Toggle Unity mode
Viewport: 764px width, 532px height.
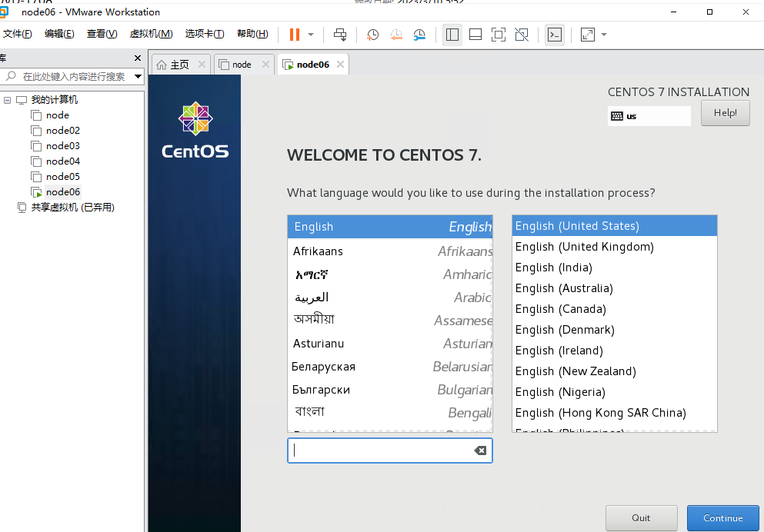(x=520, y=35)
